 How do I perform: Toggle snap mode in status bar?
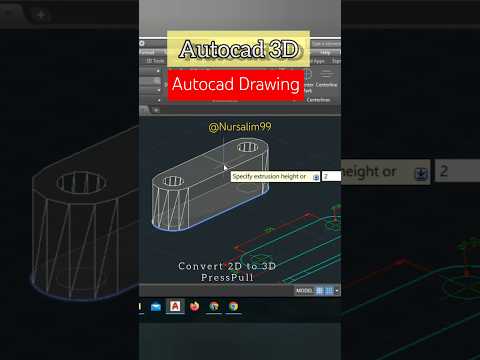[329, 291]
